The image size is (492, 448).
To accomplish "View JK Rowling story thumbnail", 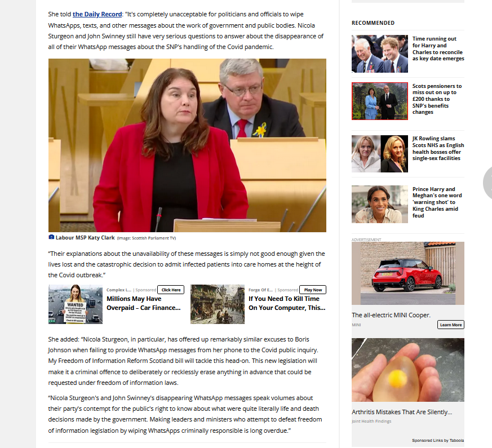I will (380, 154).
